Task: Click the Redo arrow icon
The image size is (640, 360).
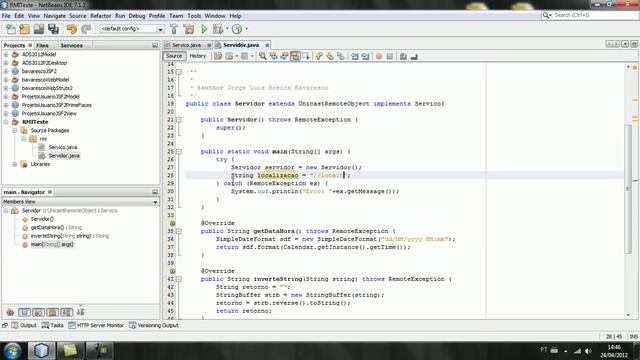Action: 86,29
